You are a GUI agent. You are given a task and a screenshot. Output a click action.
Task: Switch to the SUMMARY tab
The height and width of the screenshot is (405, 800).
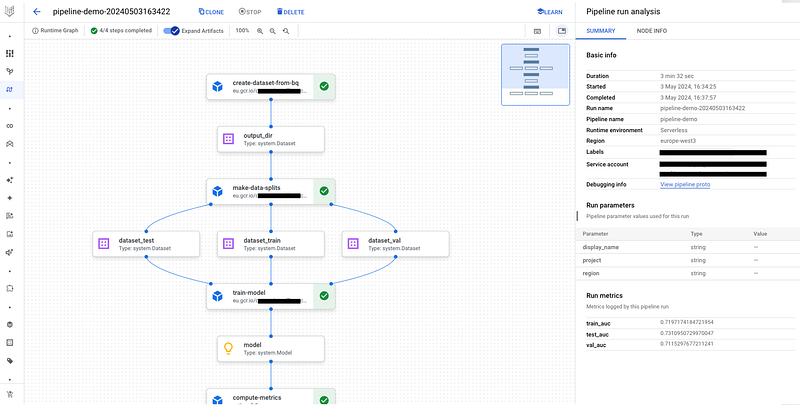click(x=600, y=31)
